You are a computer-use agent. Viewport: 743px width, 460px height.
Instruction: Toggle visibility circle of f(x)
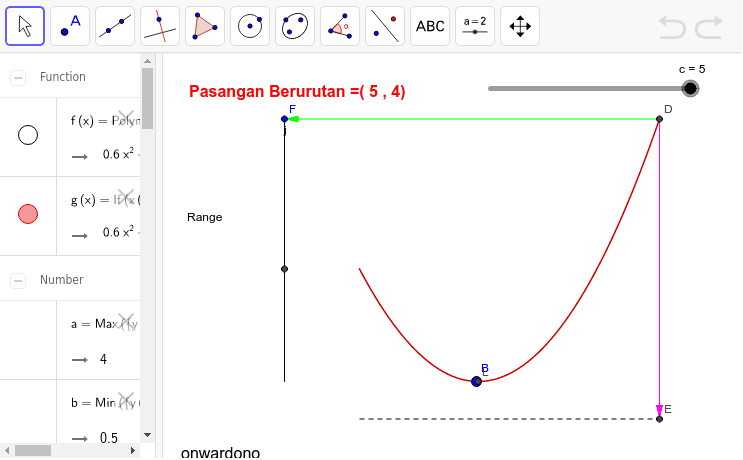point(28,135)
